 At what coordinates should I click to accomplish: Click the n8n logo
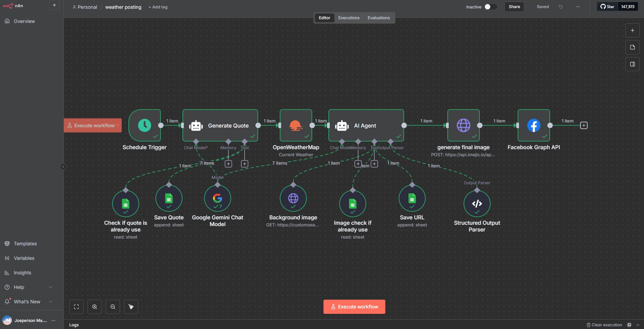(x=13, y=6)
